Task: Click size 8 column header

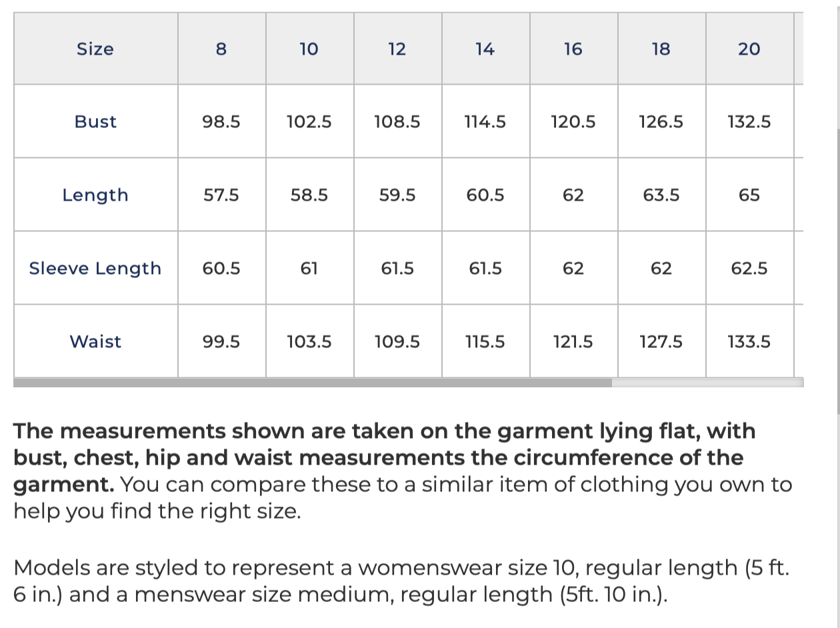Action: (221, 49)
